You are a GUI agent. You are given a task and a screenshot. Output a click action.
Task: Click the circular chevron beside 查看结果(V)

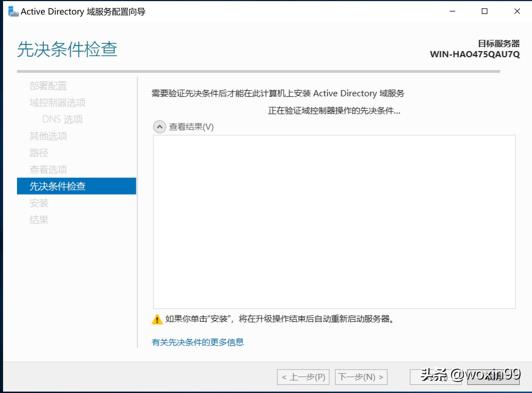[159, 127]
